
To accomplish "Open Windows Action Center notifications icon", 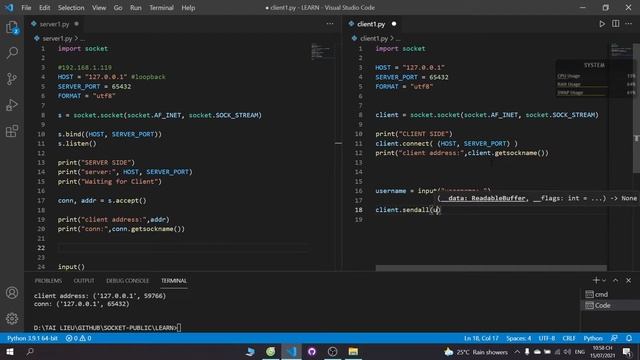I will coord(627,352).
